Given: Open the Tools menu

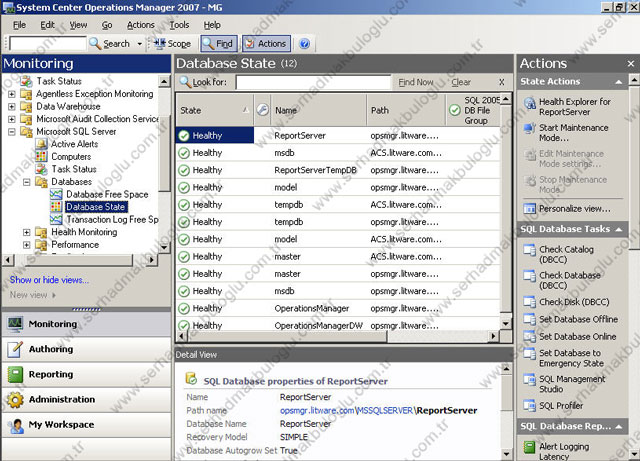Looking at the screenshot, I should click(179, 24).
